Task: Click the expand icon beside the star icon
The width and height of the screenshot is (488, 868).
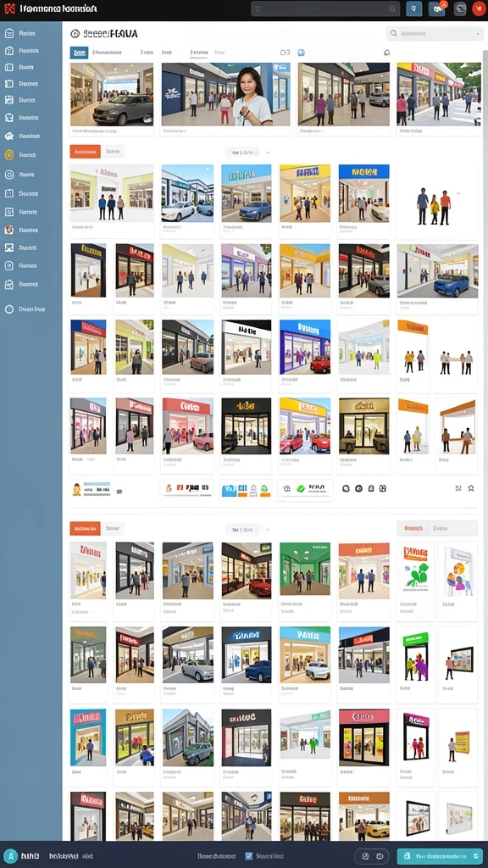Action: click(458, 488)
